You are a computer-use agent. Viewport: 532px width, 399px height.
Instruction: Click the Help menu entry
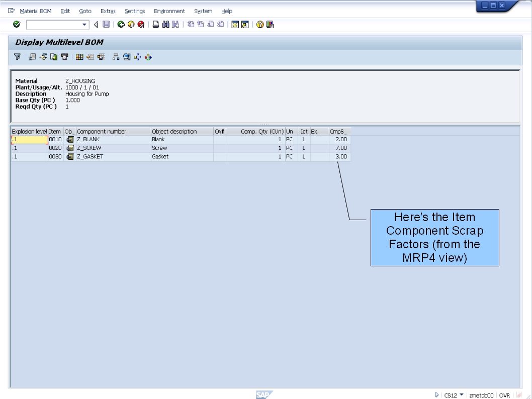pyautogui.click(x=227, y=11)
